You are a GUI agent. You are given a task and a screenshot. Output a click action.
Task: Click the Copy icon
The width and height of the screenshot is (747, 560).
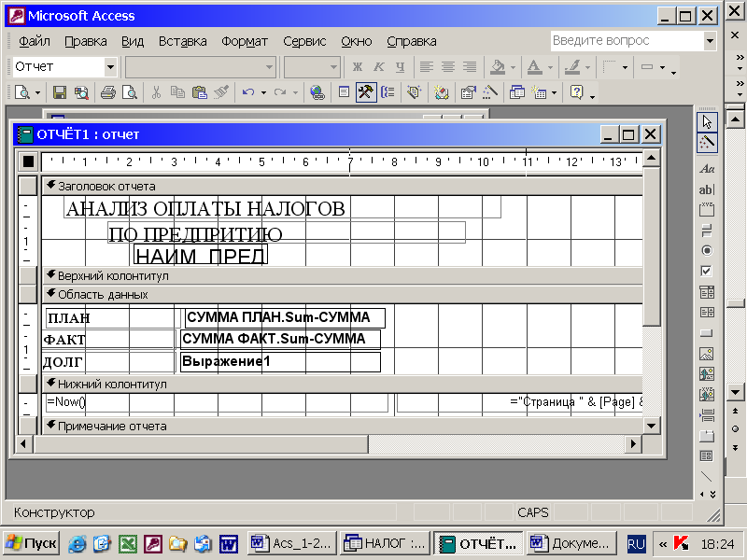177,92
